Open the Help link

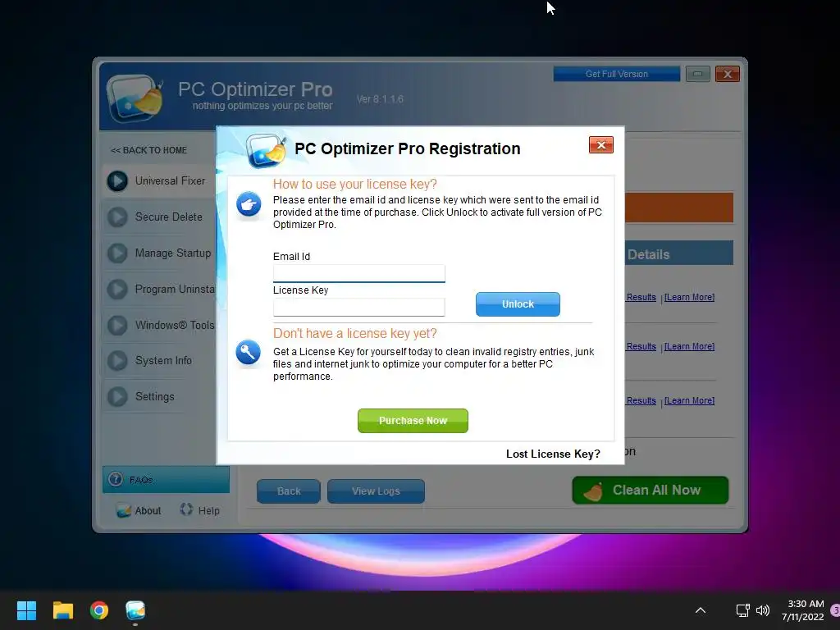(208, 511)
